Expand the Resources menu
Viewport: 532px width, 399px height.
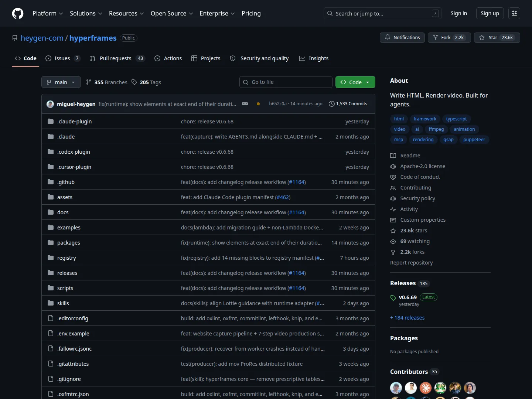coord(126,13)
